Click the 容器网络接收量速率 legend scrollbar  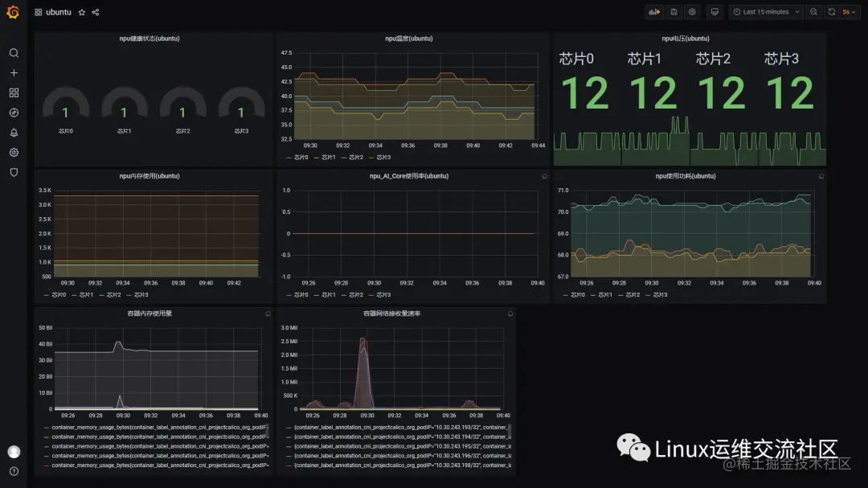(510, 429)
